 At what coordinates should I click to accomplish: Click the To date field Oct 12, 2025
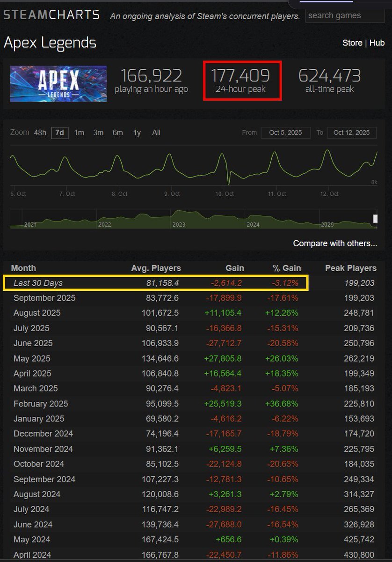click(351, 133)
